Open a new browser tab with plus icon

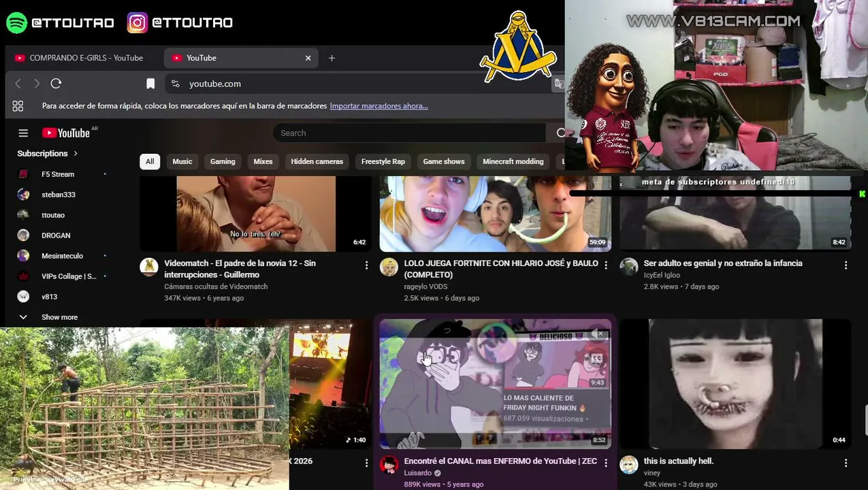click(x=332, y=58)
